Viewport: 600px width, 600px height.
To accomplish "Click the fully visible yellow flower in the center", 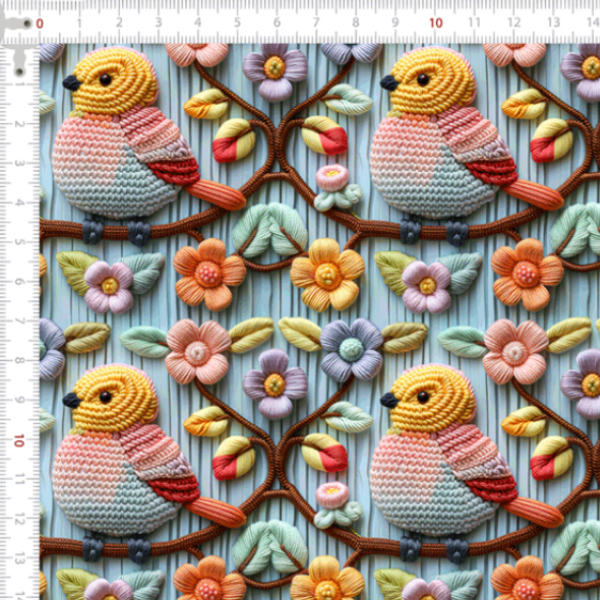I will coord(327,273).
